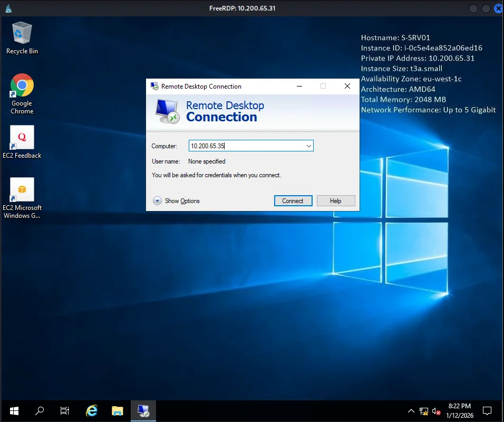Screen dimensions: 504x422
Task: Open File Explorer from the taskbar
Action: click(117, 410)
